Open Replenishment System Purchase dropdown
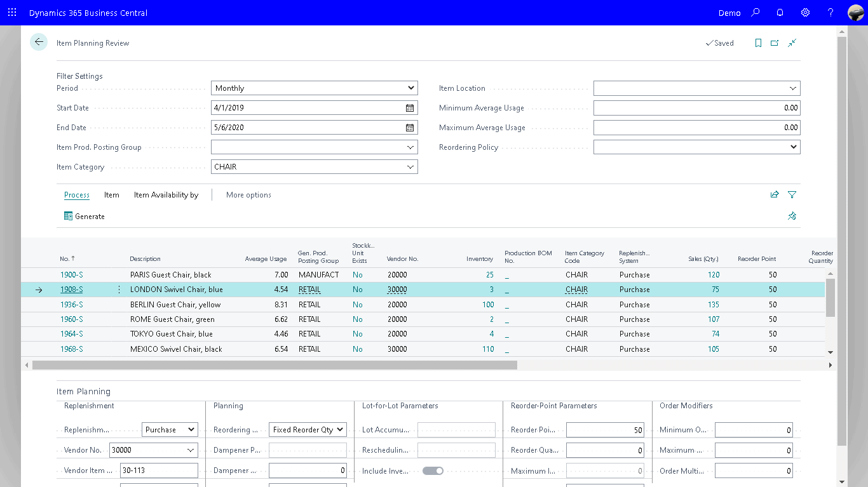 pyautogui.click(x=170, y=430)
